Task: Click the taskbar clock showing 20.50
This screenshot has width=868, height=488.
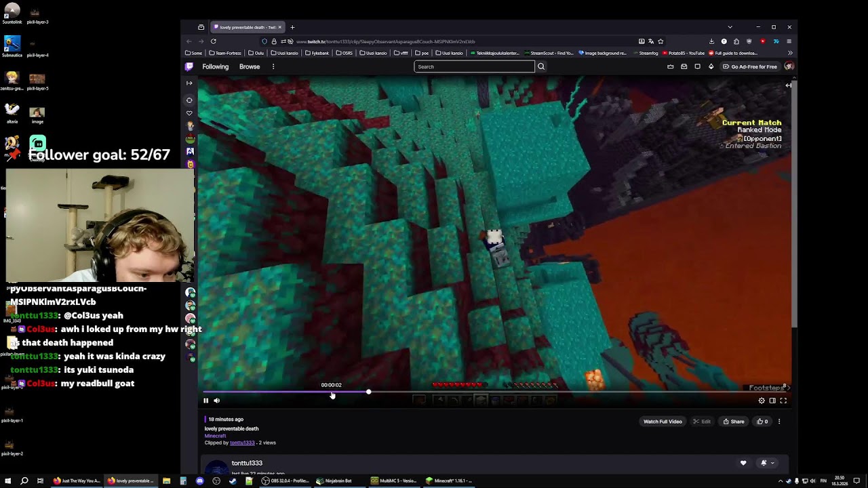Action: (x=841, y=481)
